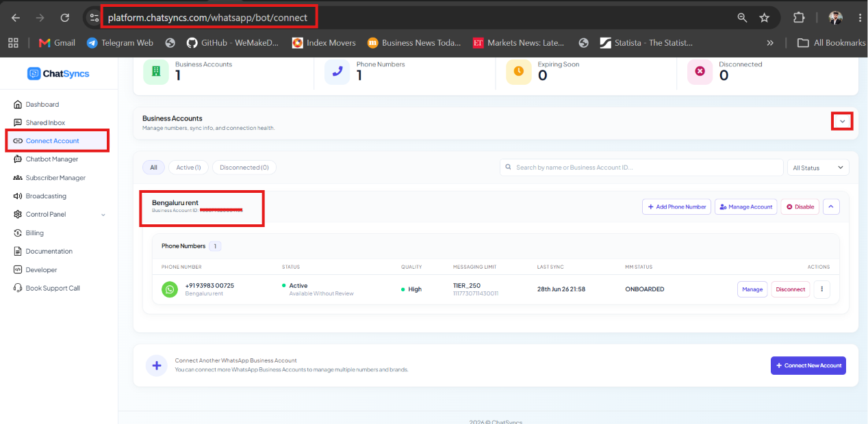Viewport: 868px width, 424px height.
Task: Select the Active (1) filter tab
Action: [188, 168]
